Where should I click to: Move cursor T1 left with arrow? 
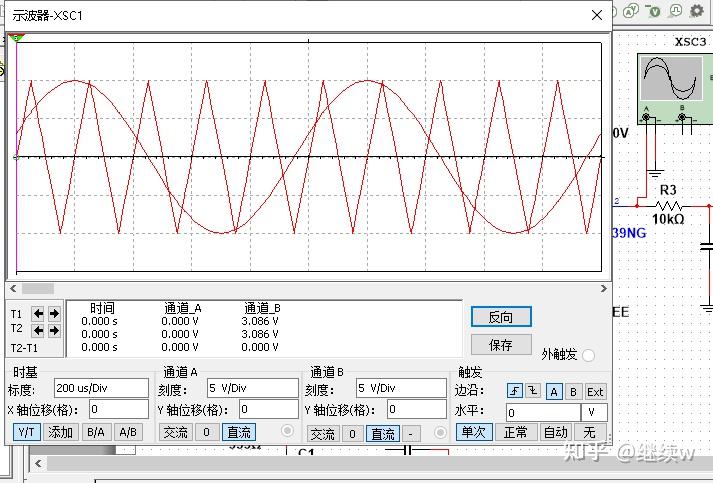tap(38, 313)
